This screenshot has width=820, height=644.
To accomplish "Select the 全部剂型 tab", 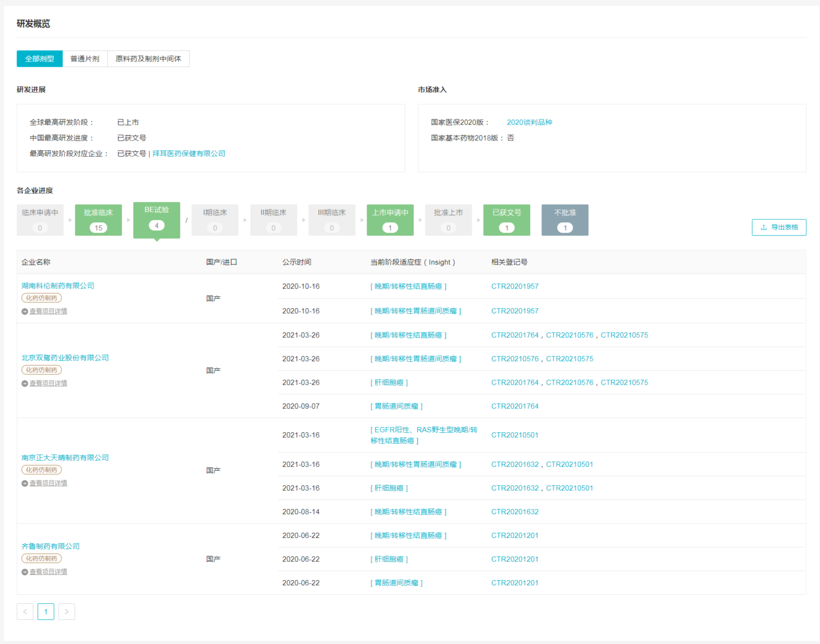I will [39, 59].
